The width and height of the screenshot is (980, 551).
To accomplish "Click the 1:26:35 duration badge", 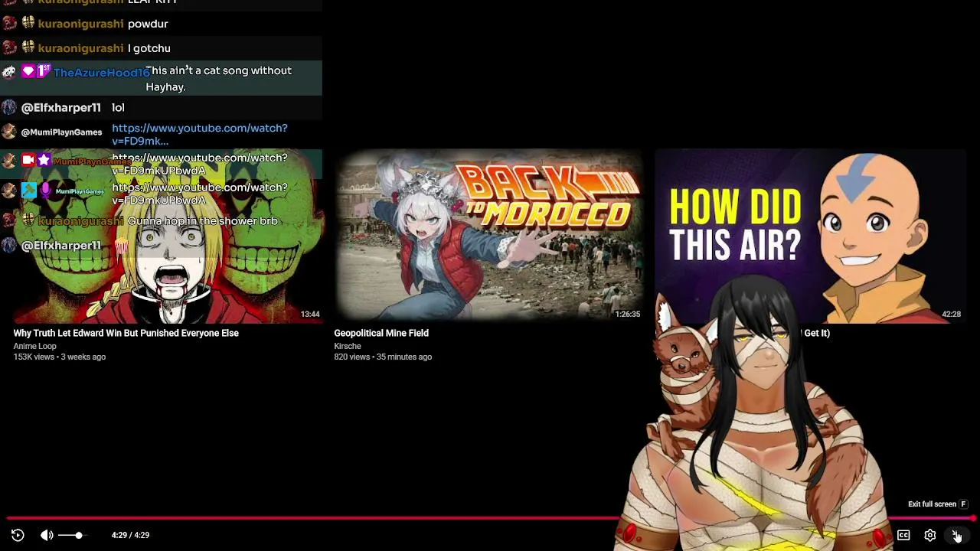I will pyautogui.click(x=628, y=314).
